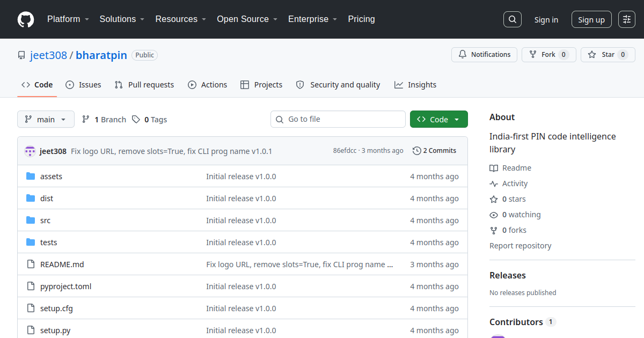Open the appearance settings icon beside Sign up
The image size is (644, 338).
tap(627, 19)
